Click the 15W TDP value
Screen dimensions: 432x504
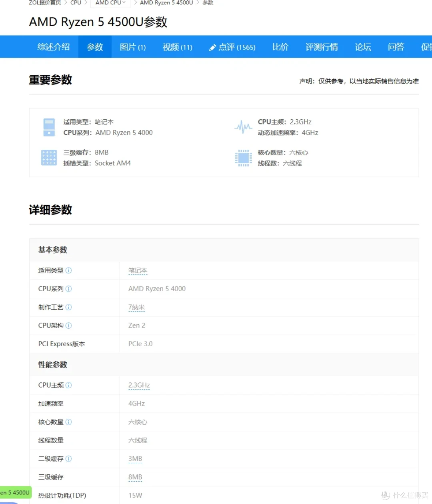point(135,496)
